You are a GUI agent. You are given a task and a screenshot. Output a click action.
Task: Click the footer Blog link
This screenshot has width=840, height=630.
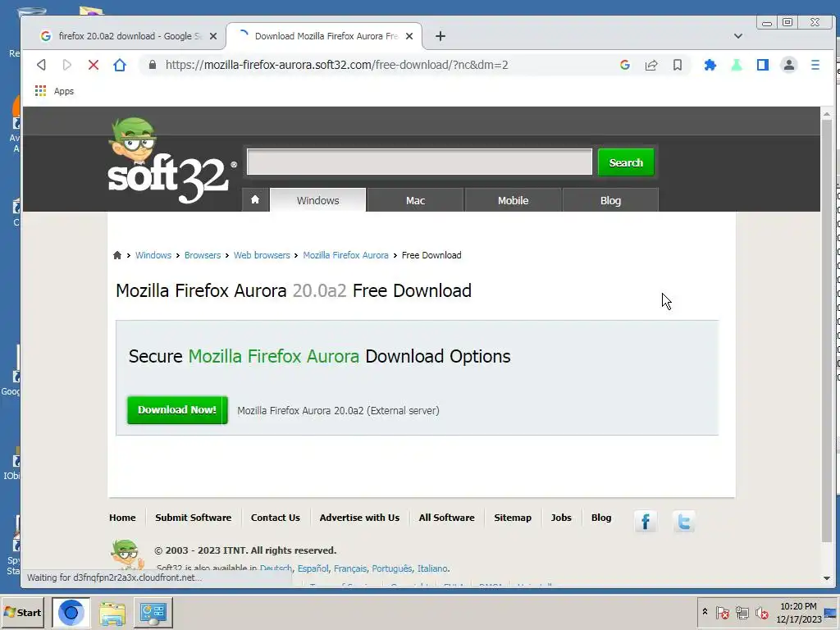tap(601, 518)
